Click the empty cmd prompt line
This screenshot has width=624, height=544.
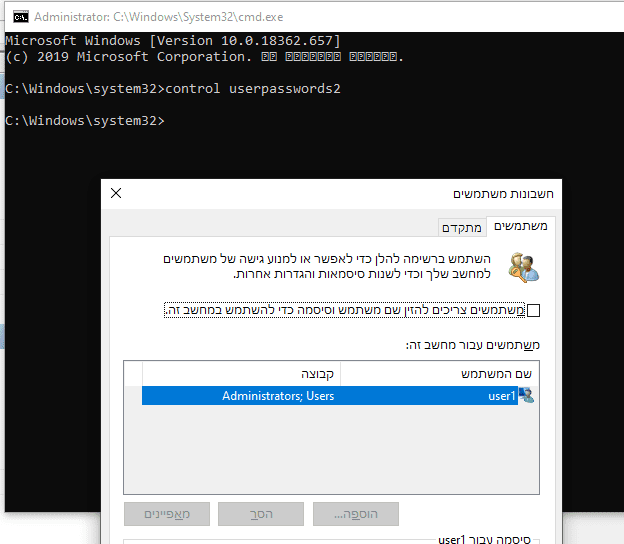point(85,121)
